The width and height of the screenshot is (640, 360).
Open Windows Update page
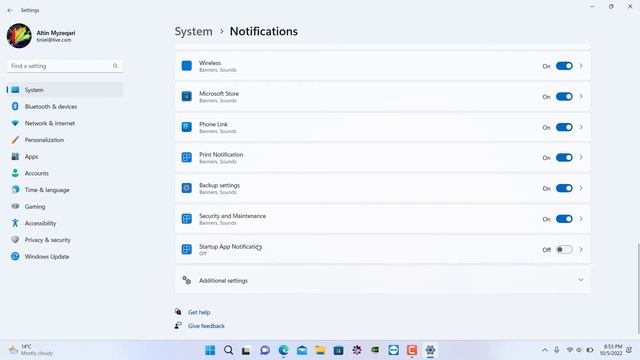click(65, 257)
